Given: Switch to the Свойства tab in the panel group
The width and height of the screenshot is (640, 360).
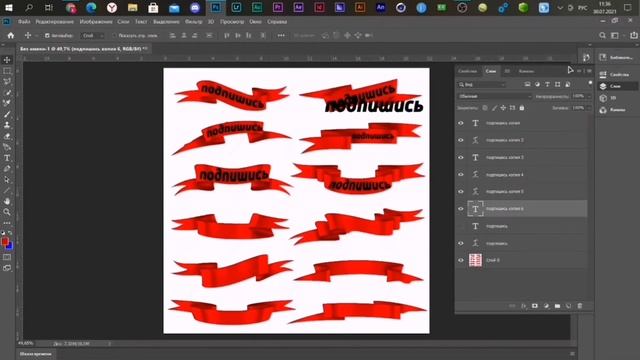Looking at the screenshot, I should point(468,71).
